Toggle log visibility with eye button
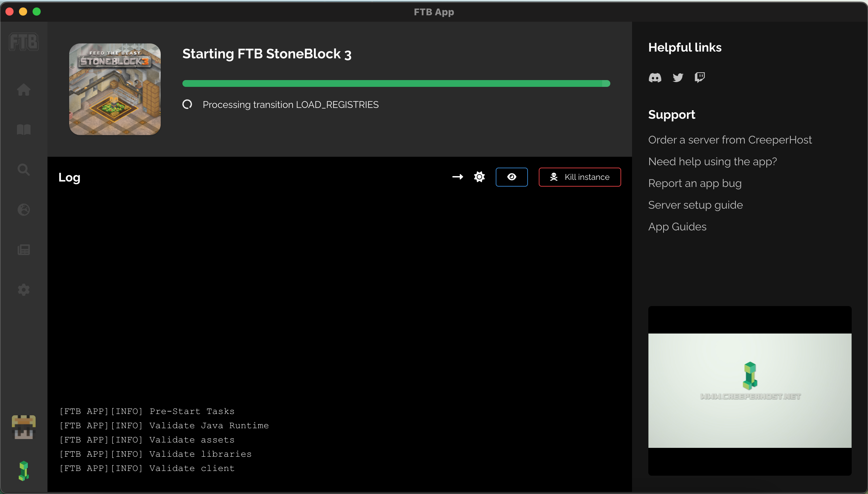This screenshot has width=868, height=494. pyautogui.click(x=512, y=177)
